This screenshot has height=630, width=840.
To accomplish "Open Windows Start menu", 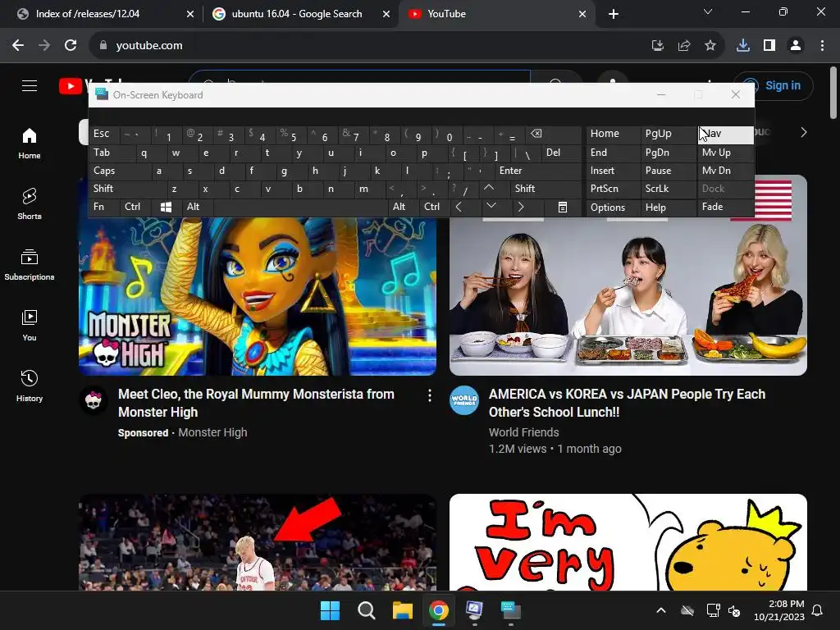I will [330, 610].
